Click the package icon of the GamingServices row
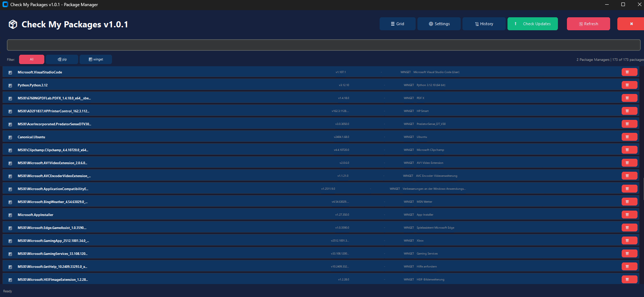644x297 pixels. point(10,254)
